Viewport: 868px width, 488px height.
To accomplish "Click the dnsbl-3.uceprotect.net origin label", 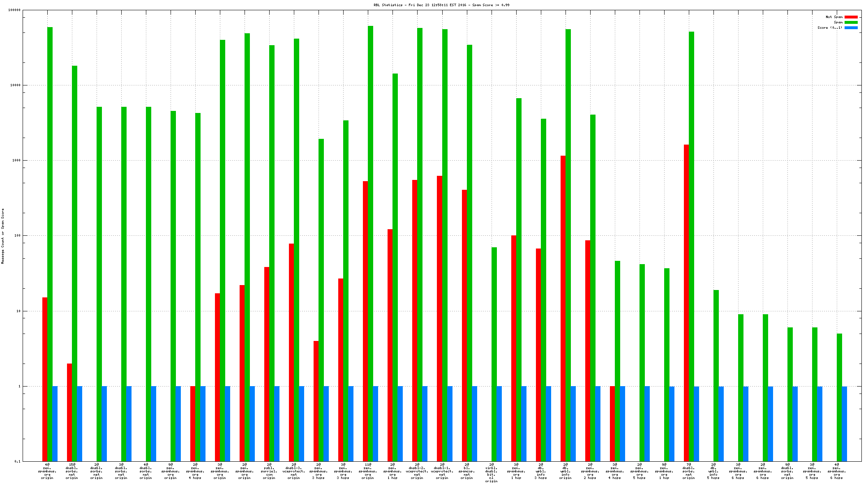I will (294, 471).
